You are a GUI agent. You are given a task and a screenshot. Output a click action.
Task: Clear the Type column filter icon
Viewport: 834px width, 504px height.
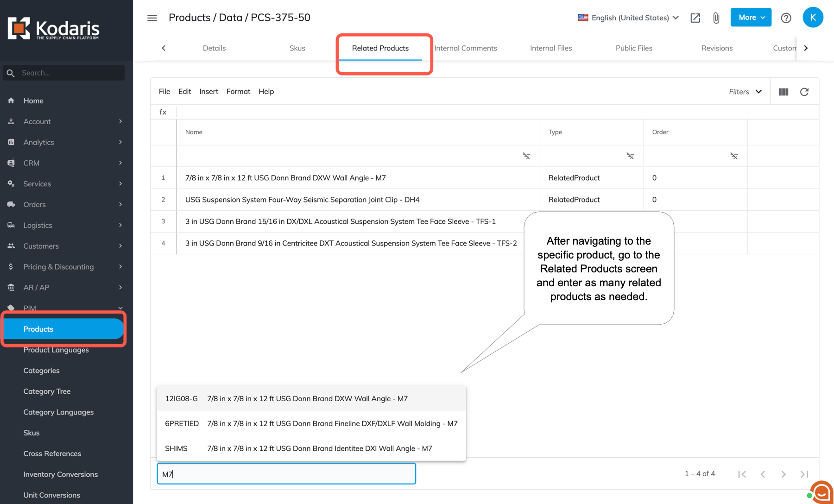coord(631,156)
